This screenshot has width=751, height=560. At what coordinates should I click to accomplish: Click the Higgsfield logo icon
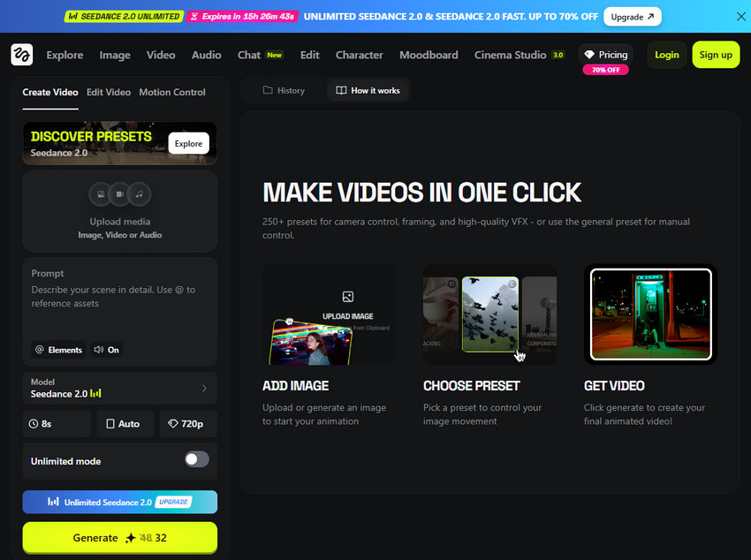22,55
